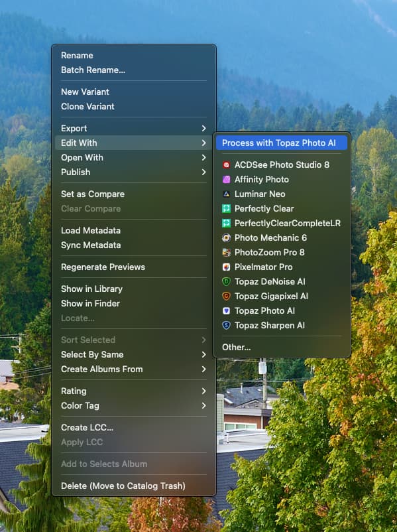Click the Topaz DeNoise AI label text

pyautogui.click(x=270, y=282)
